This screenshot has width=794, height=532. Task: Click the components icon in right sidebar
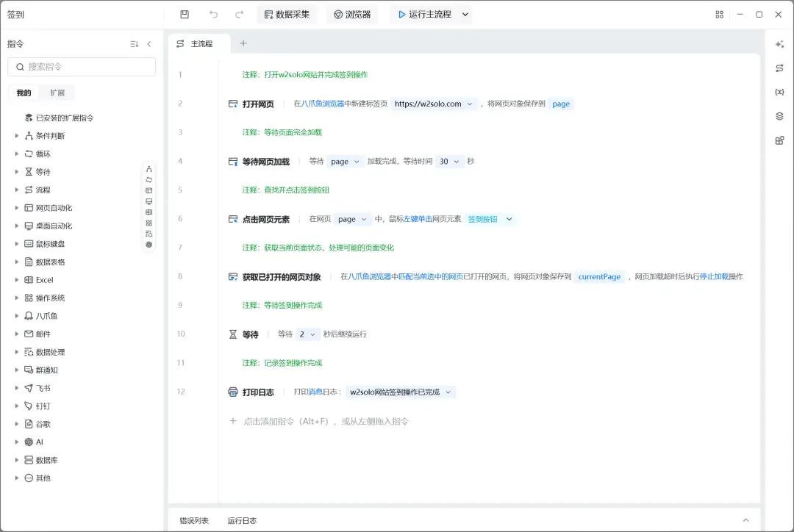(779, 140)
